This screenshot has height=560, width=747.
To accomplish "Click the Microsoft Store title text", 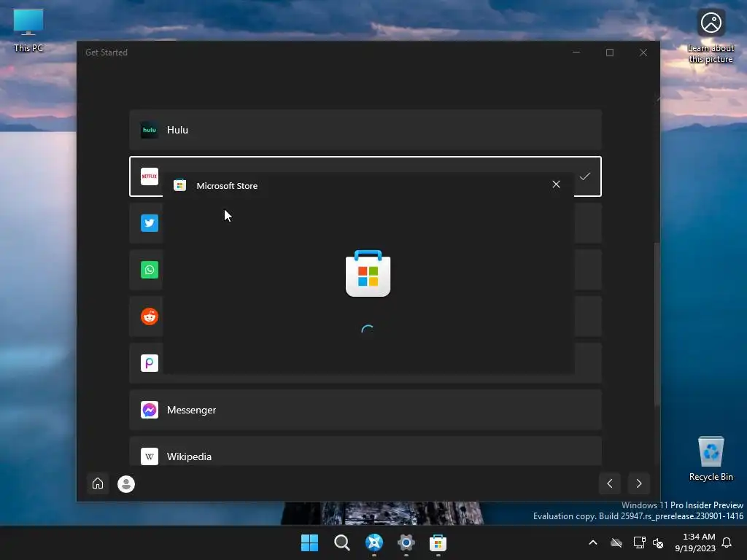I will click(227, 186).
